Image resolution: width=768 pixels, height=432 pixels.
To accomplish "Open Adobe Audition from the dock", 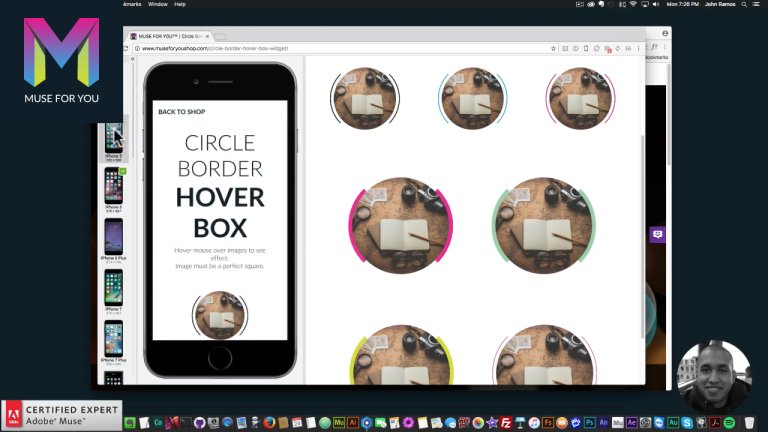I will (673, 422).
